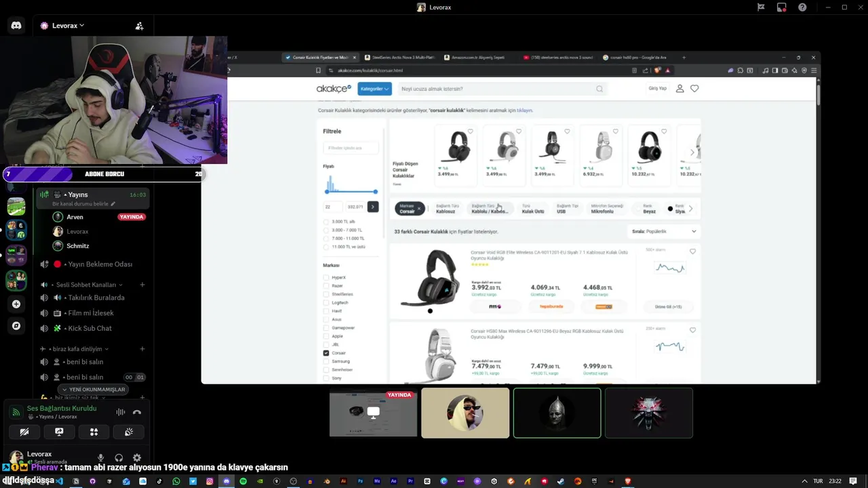Click add a server plus icon
868x488 pixels.
tap(16, 304)
